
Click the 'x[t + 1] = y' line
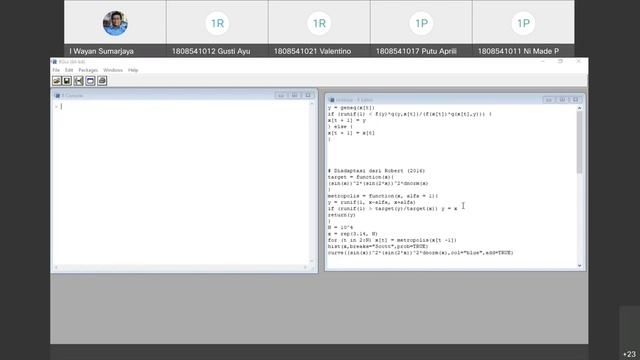pyautogui.click(x=347, y=120)
